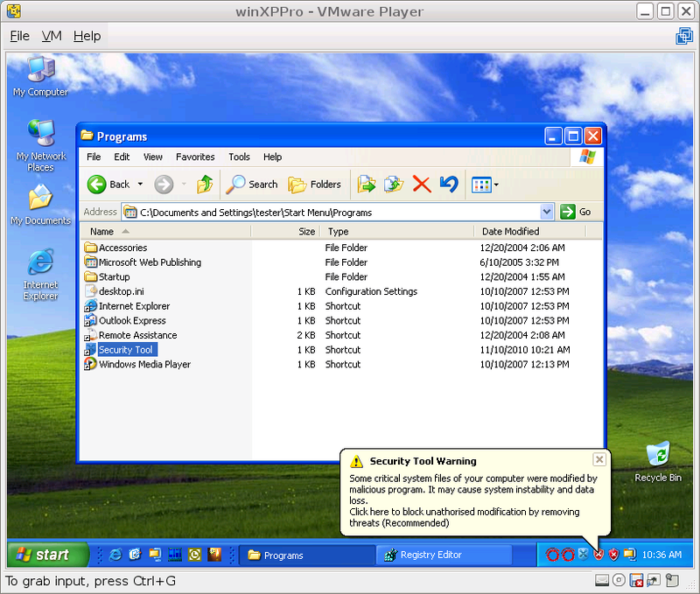The height and width of the screenshot is (594, 700).
Task: Click the second red ring tray icon
Action: (x=568, y=556)
